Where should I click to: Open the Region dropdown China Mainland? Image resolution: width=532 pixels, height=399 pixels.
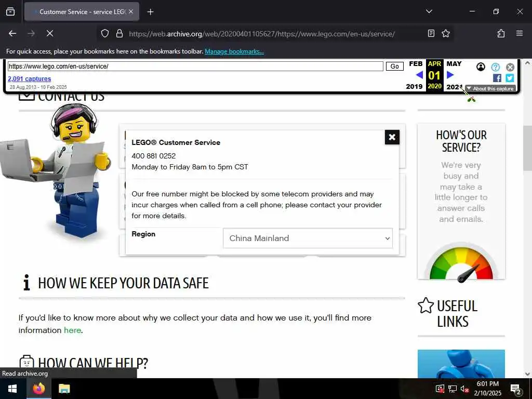[x=308, y=238]
